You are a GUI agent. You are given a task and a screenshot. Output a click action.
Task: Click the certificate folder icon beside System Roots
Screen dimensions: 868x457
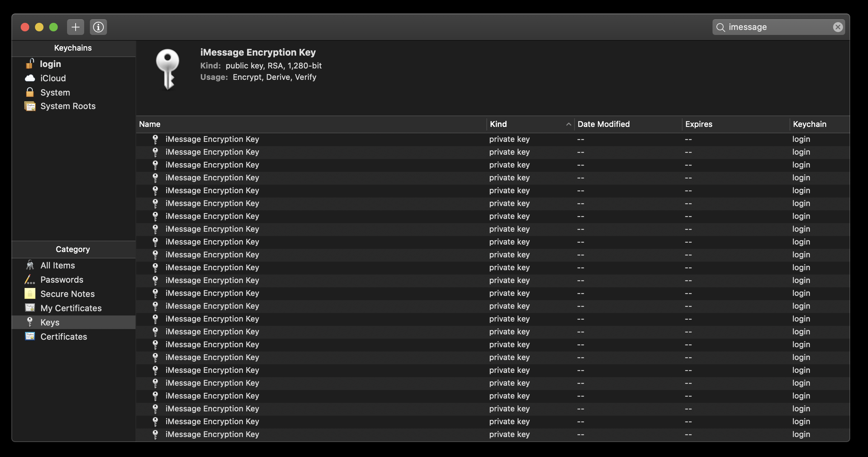click(x=30, y=106)
